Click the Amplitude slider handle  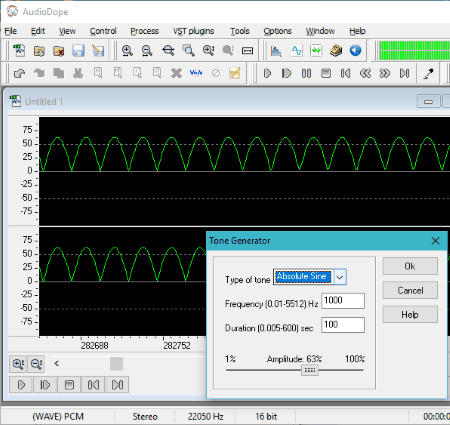pyautogui.click(x=310, y=370)
